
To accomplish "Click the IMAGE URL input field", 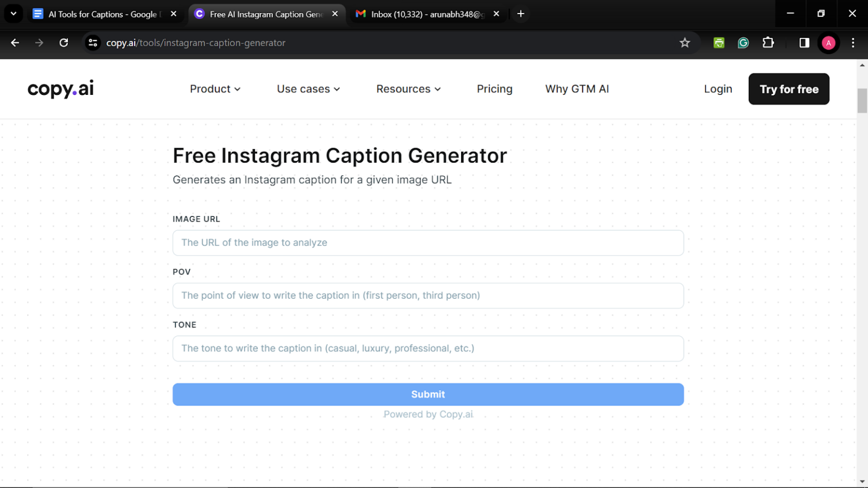I will point(428,242).
